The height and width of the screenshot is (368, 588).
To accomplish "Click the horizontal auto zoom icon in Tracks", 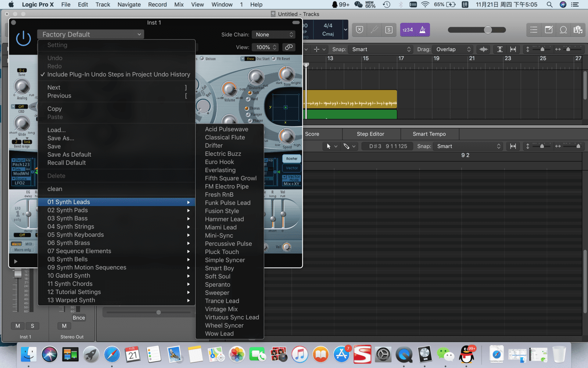I will (513, 49).
